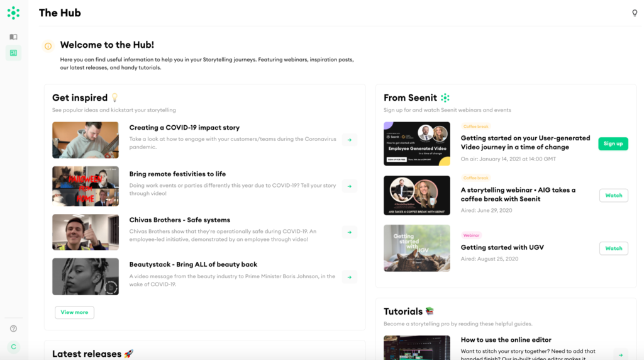Screen dimensions: 644x360
Task: Click The Hub page title
Action: pyautogui.click(x=60, y=13)
